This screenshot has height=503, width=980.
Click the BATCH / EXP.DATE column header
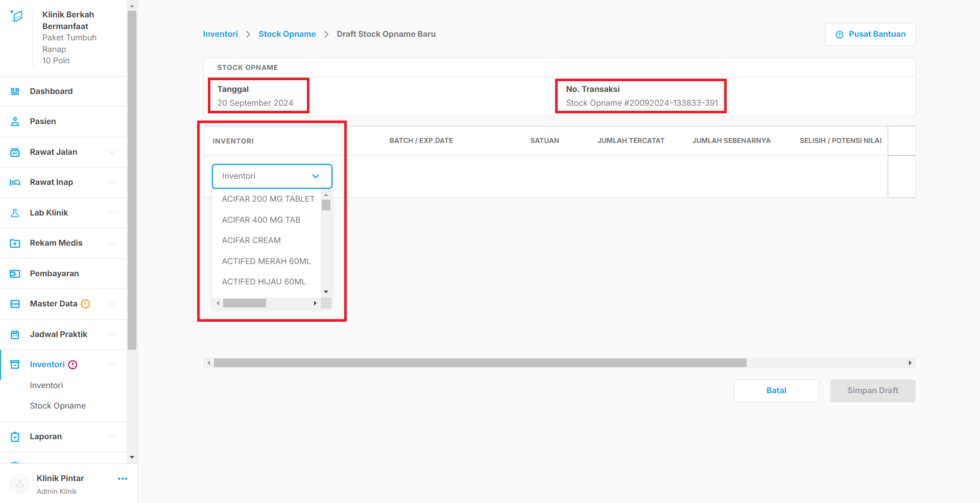pos(421,141)
